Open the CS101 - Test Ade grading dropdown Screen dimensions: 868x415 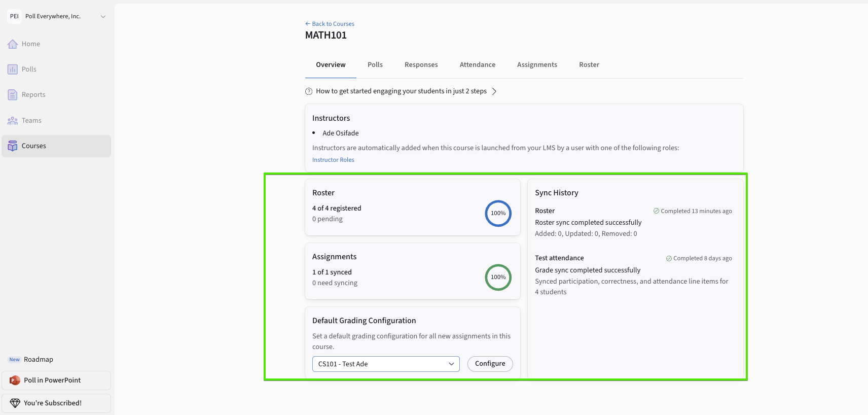pyautogui.click(x=386, y=364)
